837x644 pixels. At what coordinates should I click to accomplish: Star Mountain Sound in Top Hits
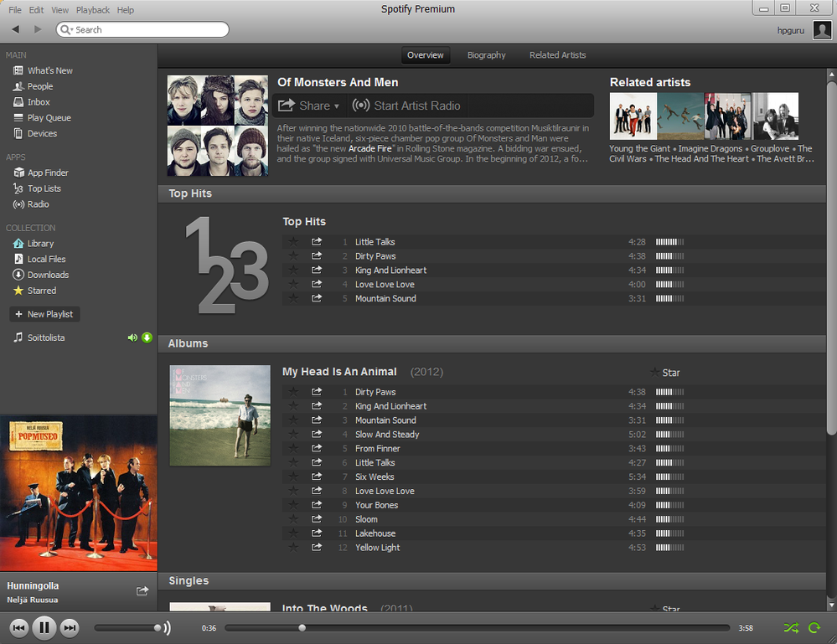(293, 298)
